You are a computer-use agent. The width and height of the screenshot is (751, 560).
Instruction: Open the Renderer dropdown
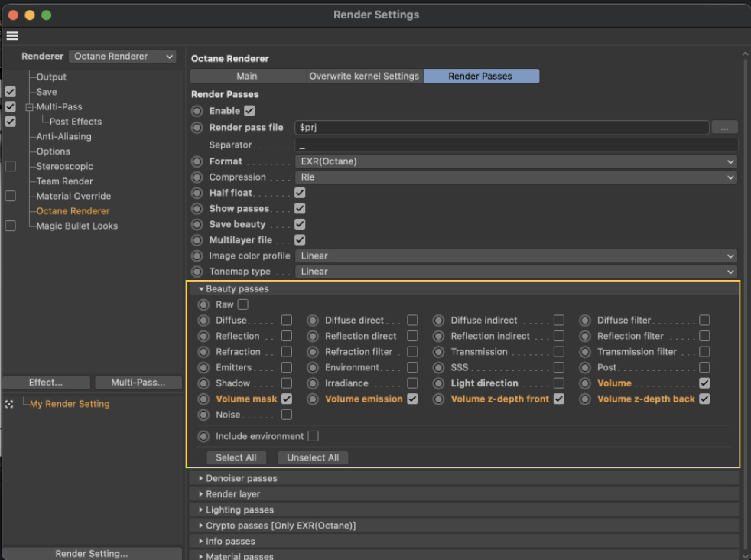tap(122, 57)
